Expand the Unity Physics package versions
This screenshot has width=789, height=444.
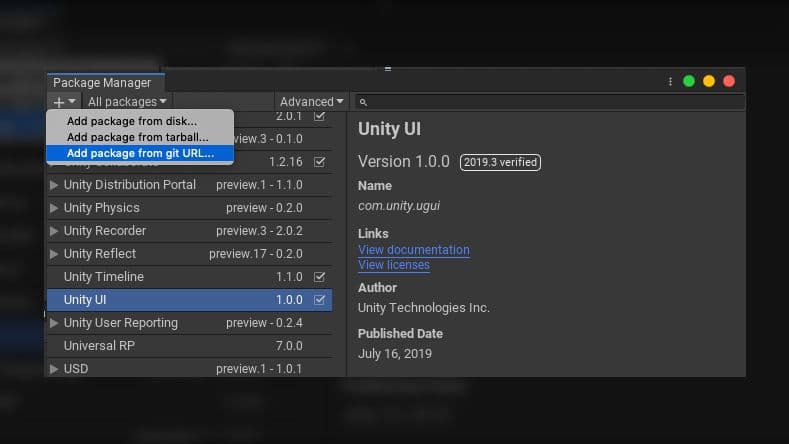[x=54, y=208]
